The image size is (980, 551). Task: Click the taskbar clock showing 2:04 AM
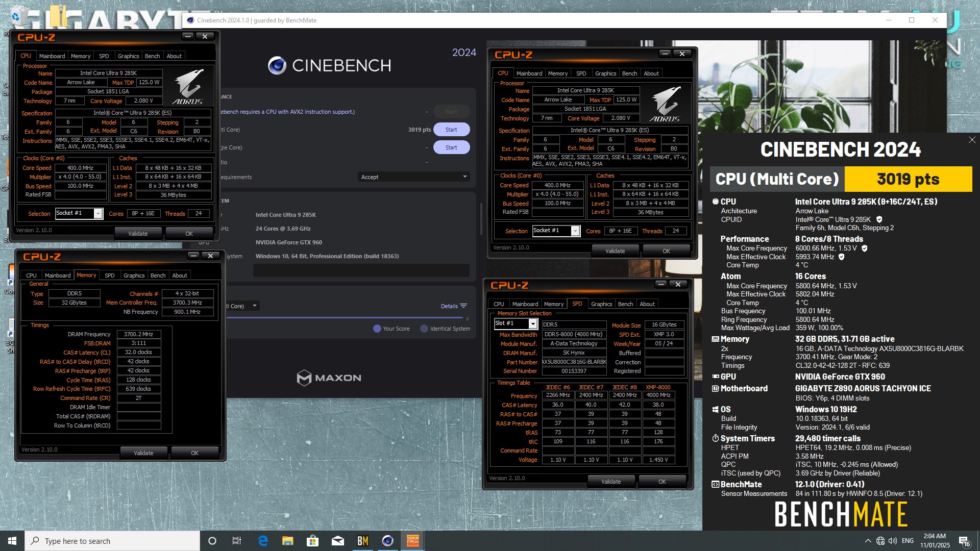point(935,541)
